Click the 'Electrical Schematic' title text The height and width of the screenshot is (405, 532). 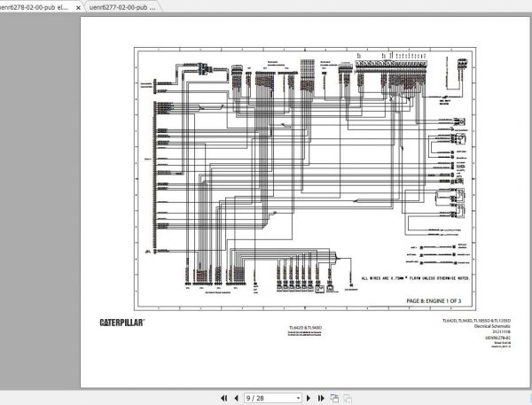(492, 326)
